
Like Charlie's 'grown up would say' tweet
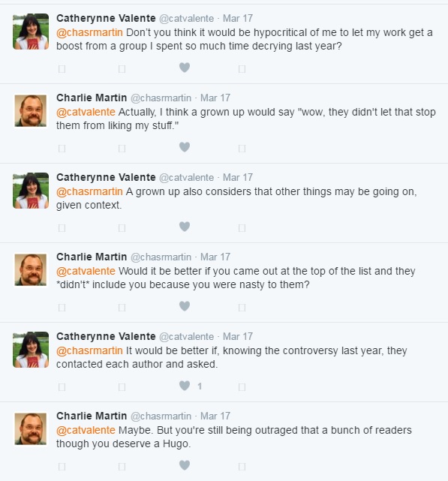pyautogui.click(x=185, y=147)
